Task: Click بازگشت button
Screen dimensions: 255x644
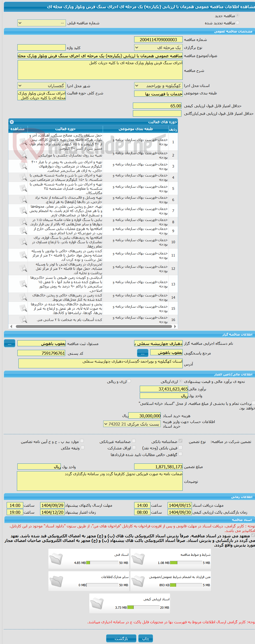Action: (121, 639)
